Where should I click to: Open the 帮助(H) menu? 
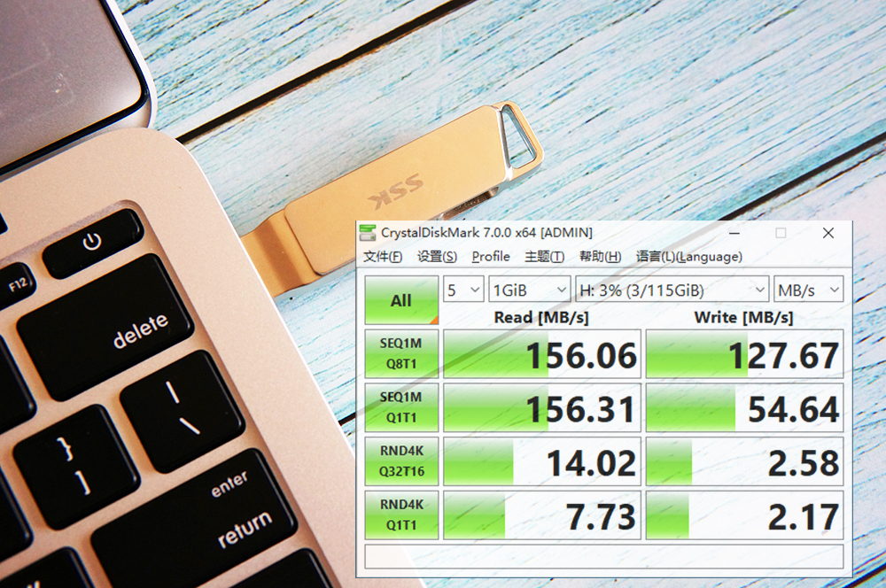pos(600,257)
